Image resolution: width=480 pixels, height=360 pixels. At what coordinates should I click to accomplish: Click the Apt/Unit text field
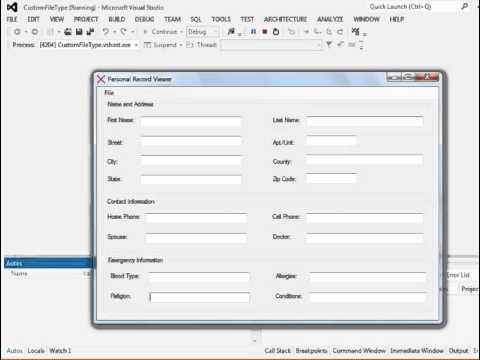click(331, 140)
